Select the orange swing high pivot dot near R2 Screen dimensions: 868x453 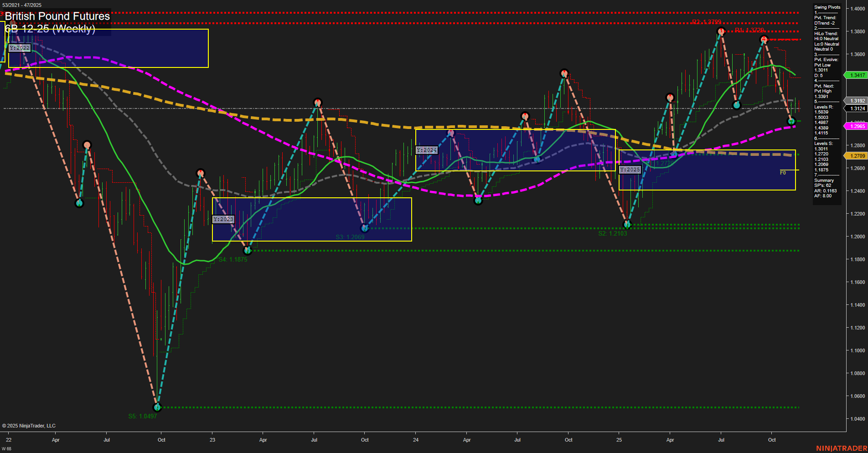coord(720,31)
